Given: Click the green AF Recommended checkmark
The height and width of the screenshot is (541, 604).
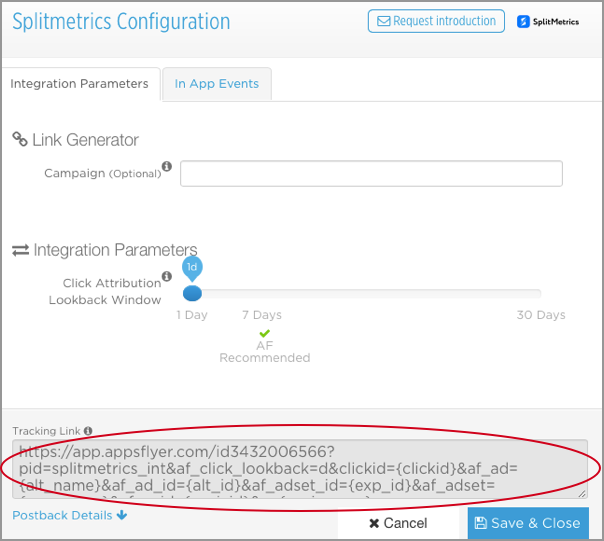Looking at the screenshot, I should [x=265, y=333].
